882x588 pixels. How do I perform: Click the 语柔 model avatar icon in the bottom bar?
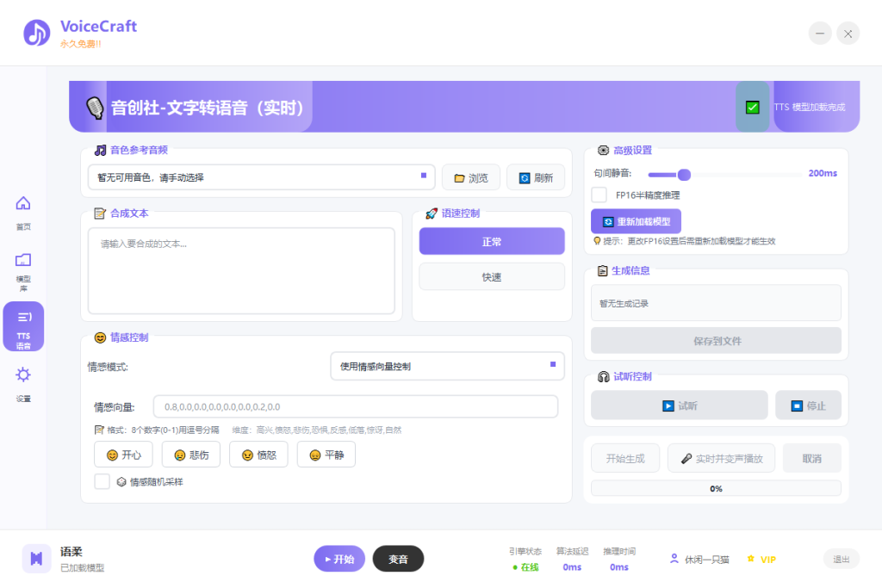coord(36,559)
